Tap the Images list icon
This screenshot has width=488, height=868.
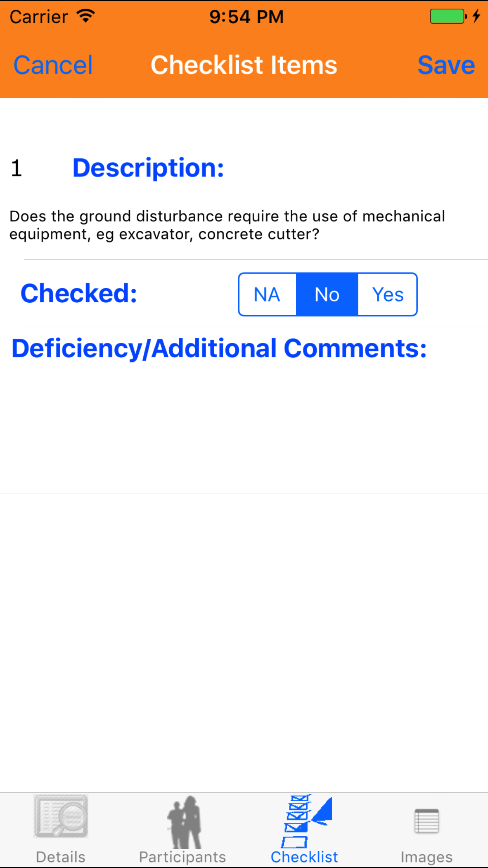pyautogui.click(x=427, y=821)
